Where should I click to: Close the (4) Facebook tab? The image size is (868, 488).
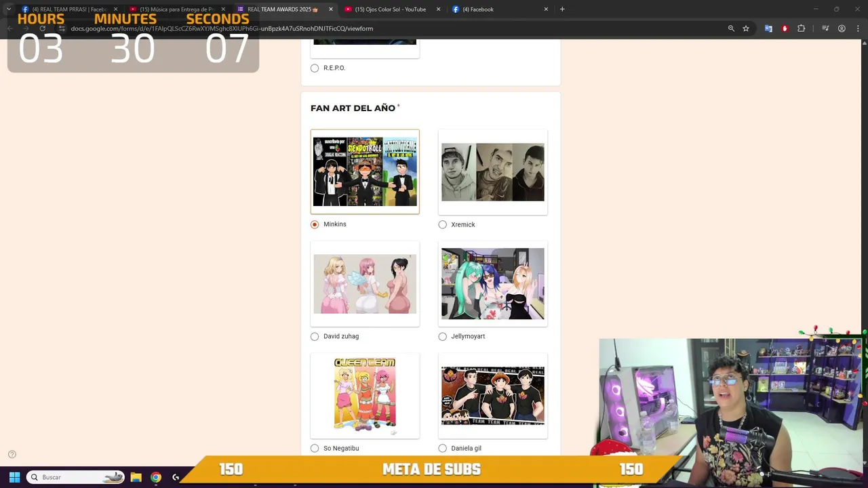click(x=546, y=9)
